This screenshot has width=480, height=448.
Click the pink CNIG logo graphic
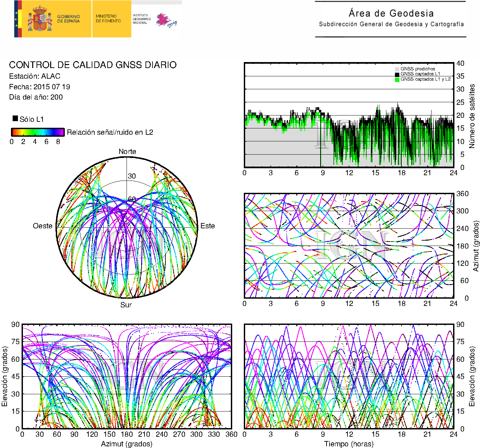[x=166, y=20]
